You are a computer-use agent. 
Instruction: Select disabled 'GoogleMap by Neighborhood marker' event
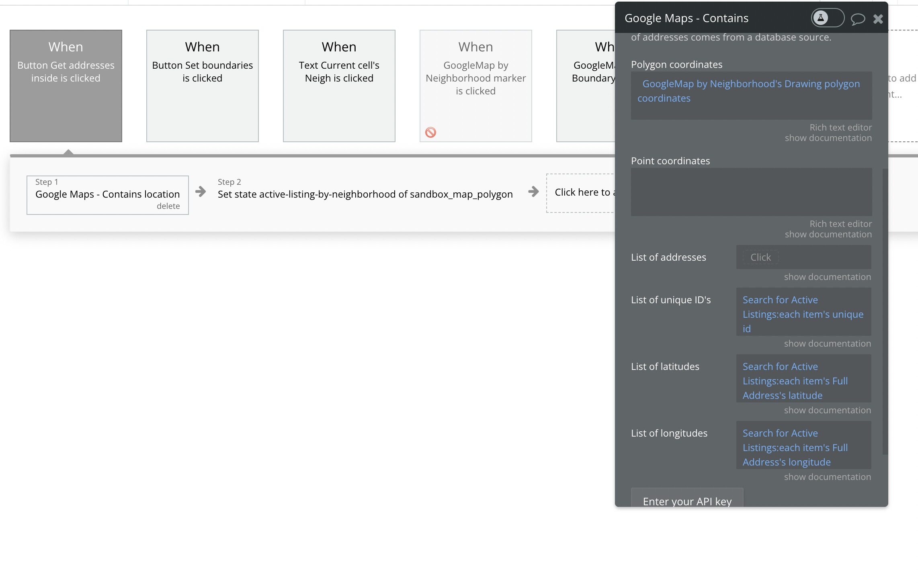(x=475, y=86)
